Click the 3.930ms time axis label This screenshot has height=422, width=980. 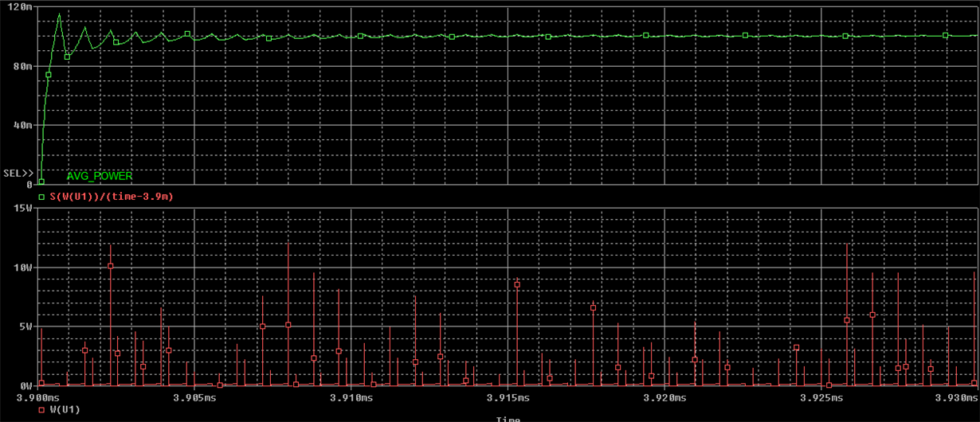(x=958, y=397)
